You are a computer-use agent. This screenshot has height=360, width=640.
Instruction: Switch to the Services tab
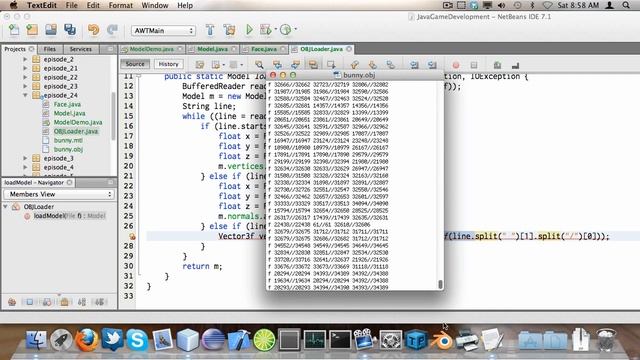(81, 49)
